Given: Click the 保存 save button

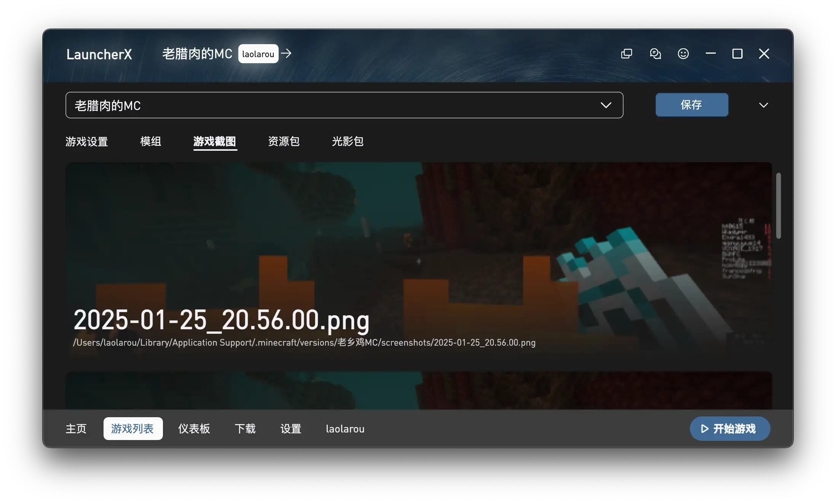Looking at the screenshot, I should click(692, 105).
